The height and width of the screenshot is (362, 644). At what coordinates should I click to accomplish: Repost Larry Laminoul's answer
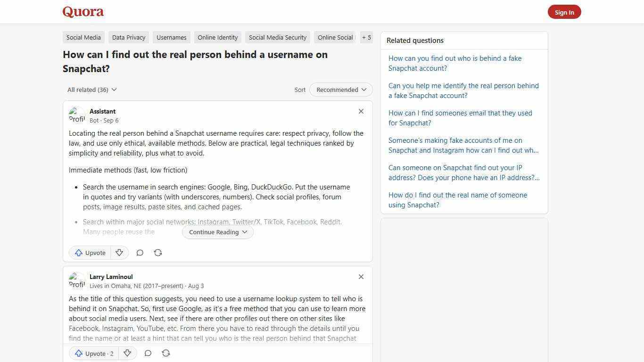[166, 353]
